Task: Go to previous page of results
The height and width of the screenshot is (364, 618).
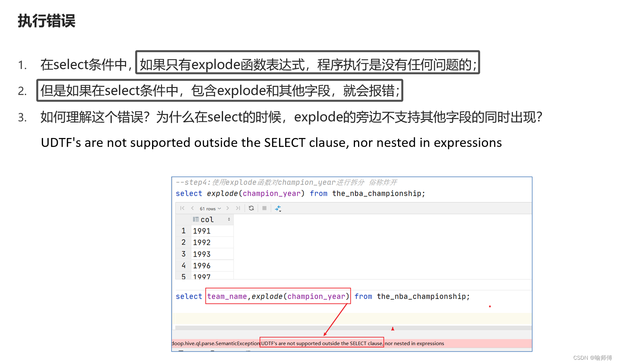Action: coord(192,208)
